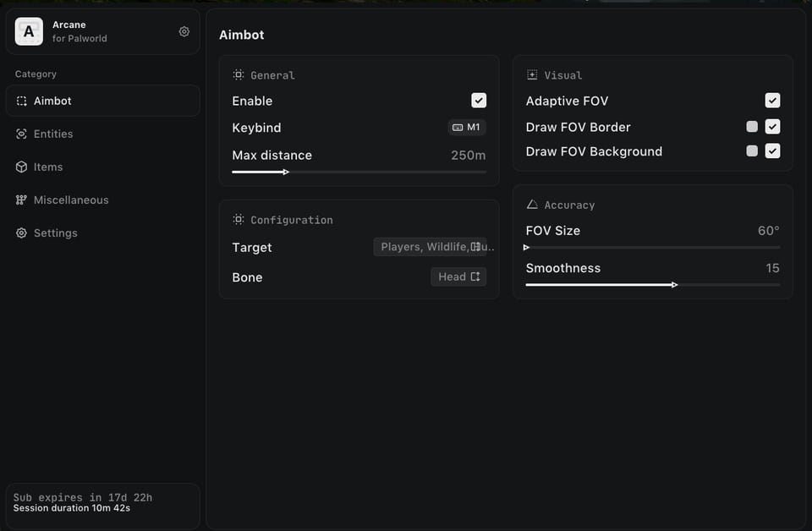This screenshot has width=812, height=531.
Task: Select the Aimbot category in sidebar
Action: pos(102,101)
